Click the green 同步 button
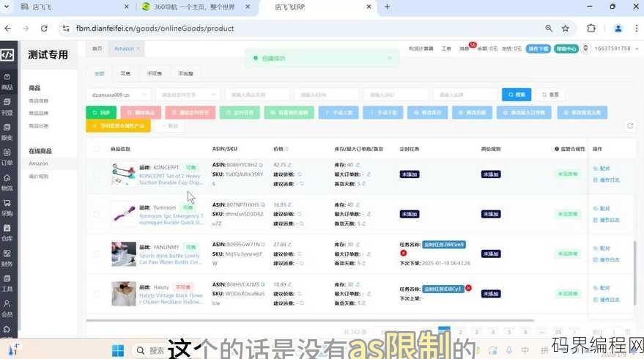Image resolution: width=644 pixels, height=359 pixels. point(101,113)
